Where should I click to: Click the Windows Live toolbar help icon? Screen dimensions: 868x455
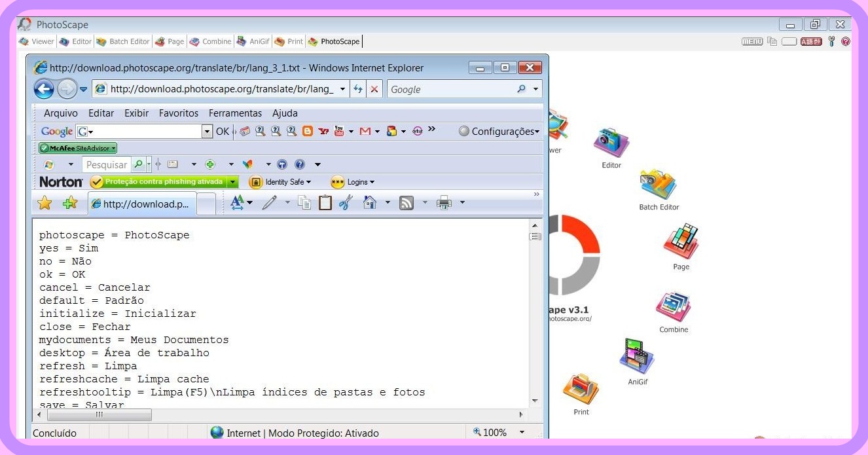point(300,164)
